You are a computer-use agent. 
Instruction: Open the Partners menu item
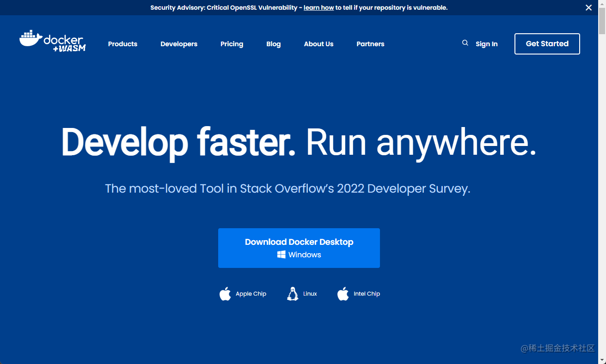(x=370, y=44)
